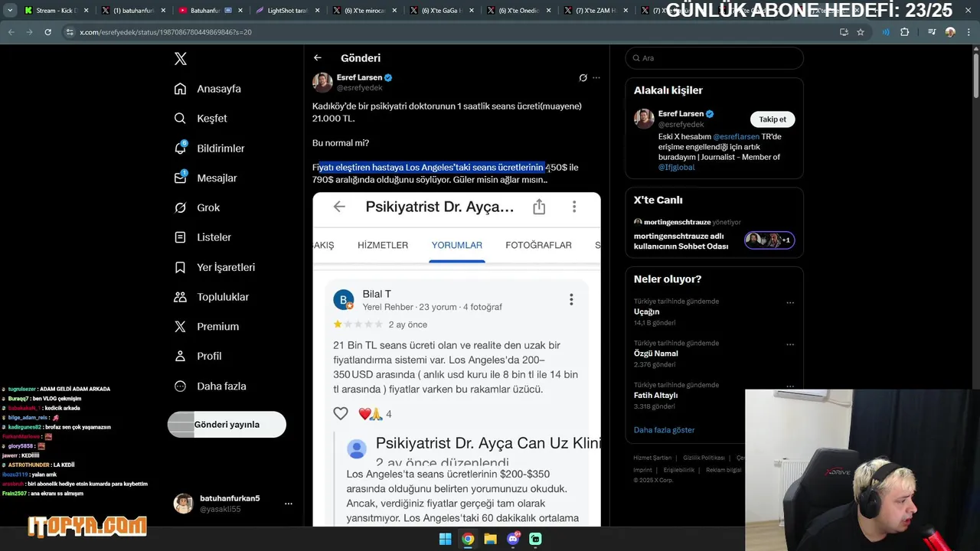The image size is (980, 551).
Task: Switch to the (1) batuhanfur X tab
Action: (x=132, y=11)
